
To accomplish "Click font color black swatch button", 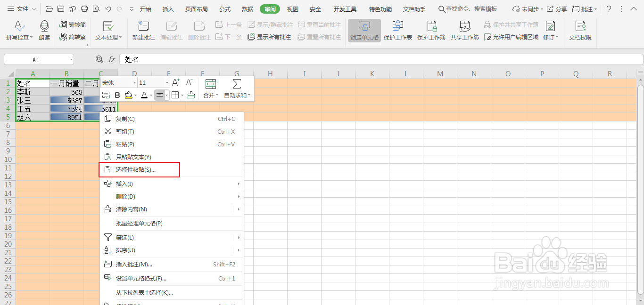I will click(144, 95).
